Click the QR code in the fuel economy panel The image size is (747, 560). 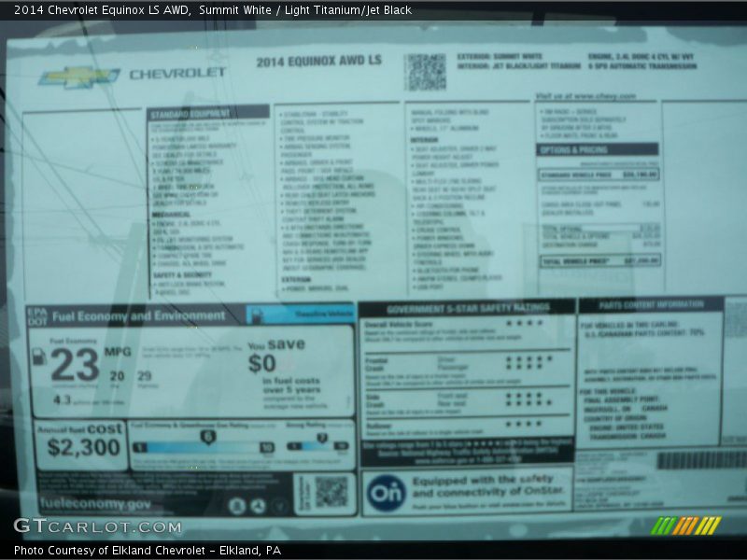(x=331, y=492)
